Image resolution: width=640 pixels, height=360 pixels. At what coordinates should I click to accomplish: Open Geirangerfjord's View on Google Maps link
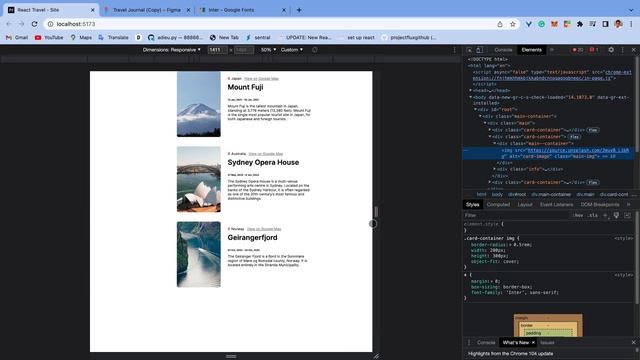[264, 229]
